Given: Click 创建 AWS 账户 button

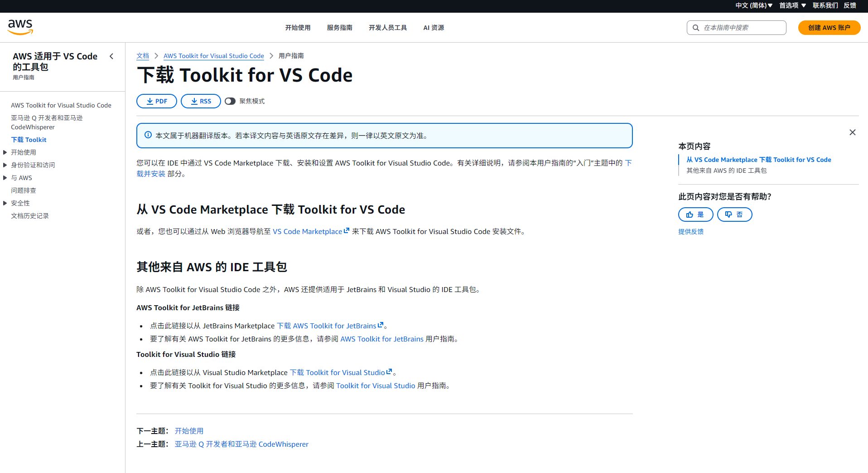Looking at the screenshot, I should [x=829, y=28].
